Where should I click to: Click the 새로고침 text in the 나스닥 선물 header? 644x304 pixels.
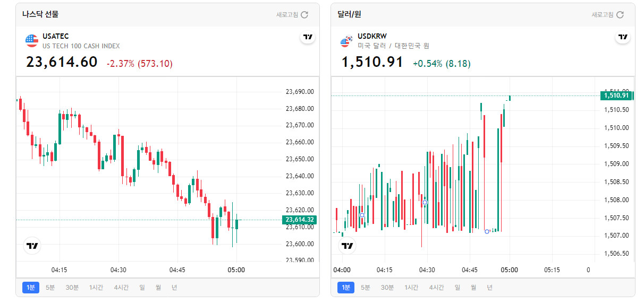coord(287,15)
